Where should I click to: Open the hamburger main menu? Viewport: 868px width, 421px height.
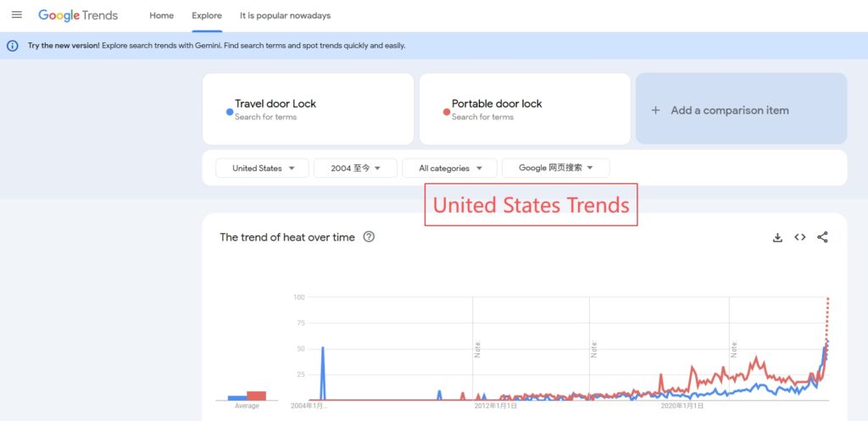(17, 15)
